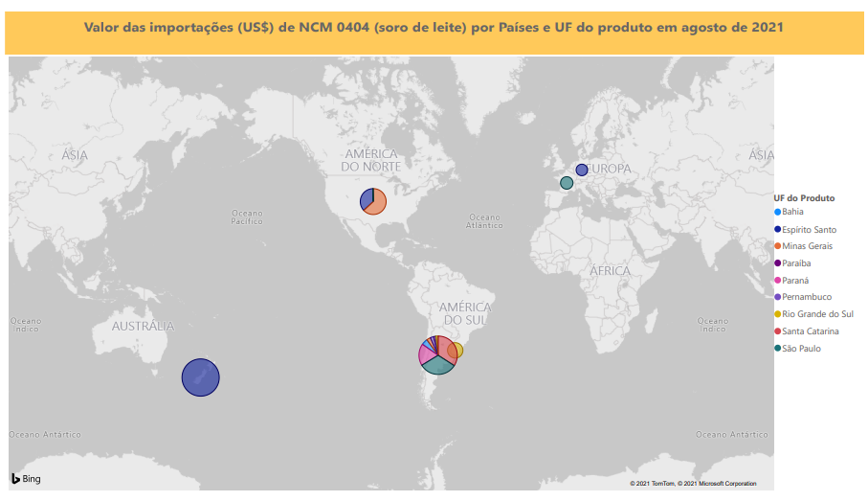Click the dark blue bubble over Germany

point(581,171)
